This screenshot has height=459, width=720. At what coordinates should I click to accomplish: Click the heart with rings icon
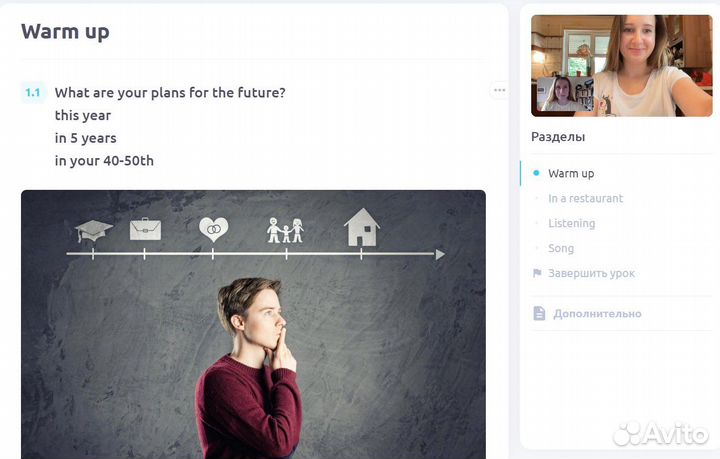(x=213, y=229)
